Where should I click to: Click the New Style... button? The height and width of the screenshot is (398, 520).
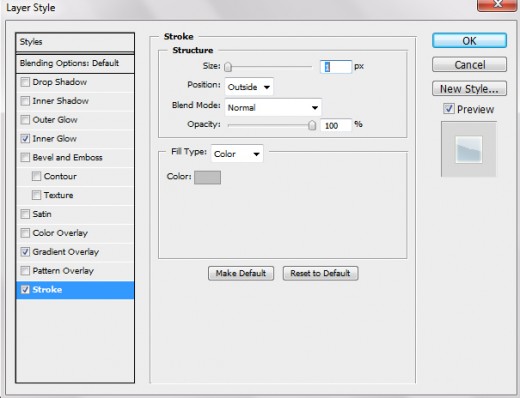[469, 89]
